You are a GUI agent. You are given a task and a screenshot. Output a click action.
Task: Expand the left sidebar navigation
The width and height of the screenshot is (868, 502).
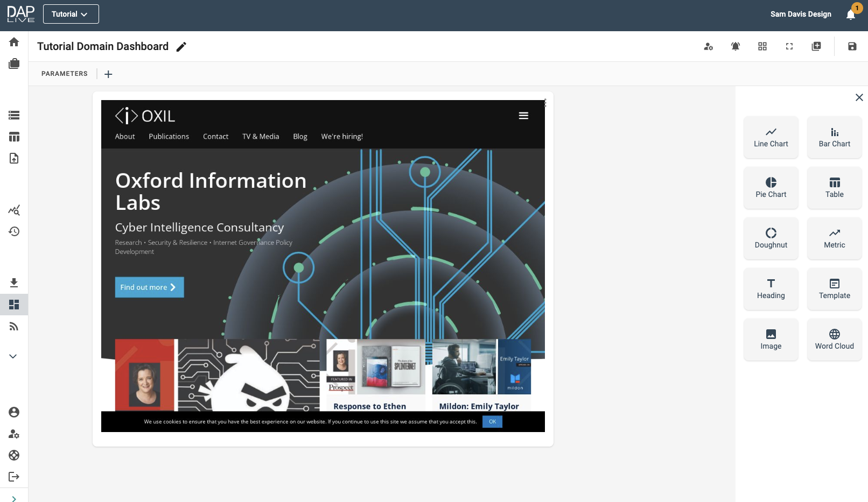pos(14,499)
